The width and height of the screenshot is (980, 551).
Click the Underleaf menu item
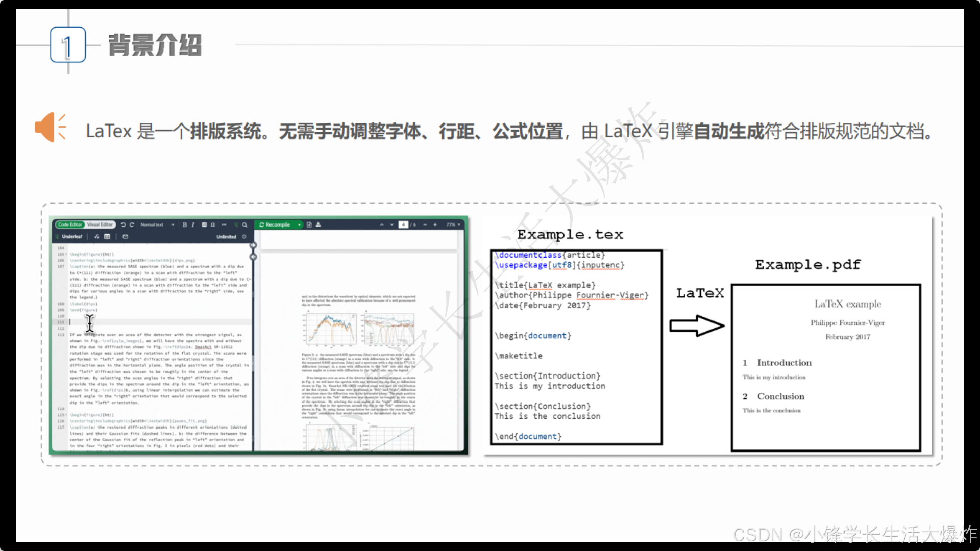tap(71, 237)
